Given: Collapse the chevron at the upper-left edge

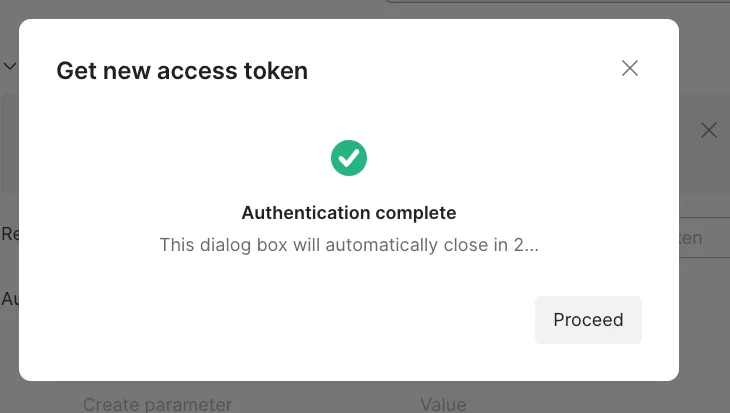Looking at the screenshot, I should click(10, 66).
